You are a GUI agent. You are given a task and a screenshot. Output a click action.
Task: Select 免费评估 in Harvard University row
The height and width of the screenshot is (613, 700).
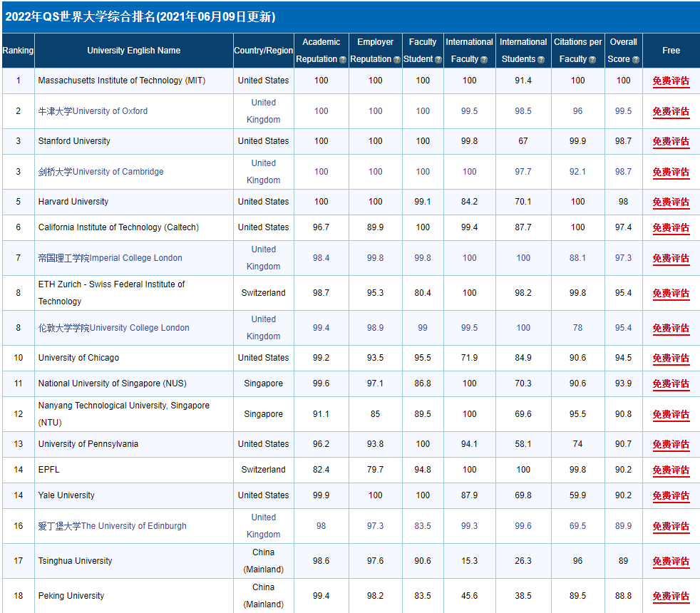coord(671,202)
